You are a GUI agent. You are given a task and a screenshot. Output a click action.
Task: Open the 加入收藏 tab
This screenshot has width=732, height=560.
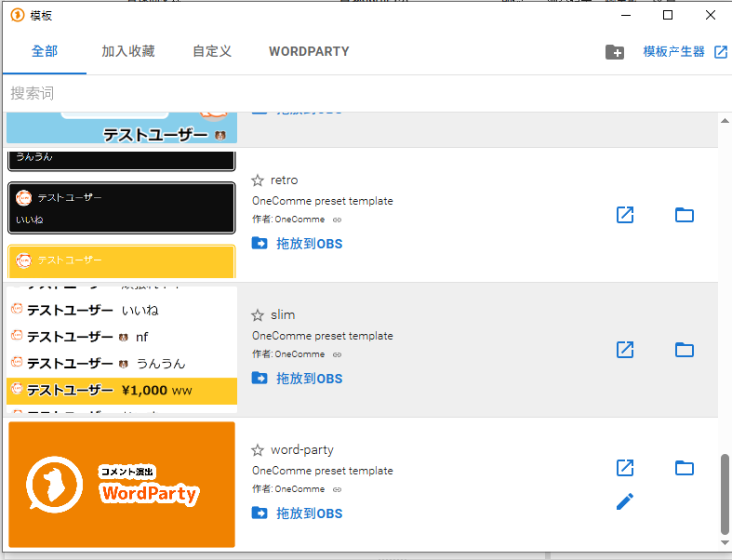(128, 51)
